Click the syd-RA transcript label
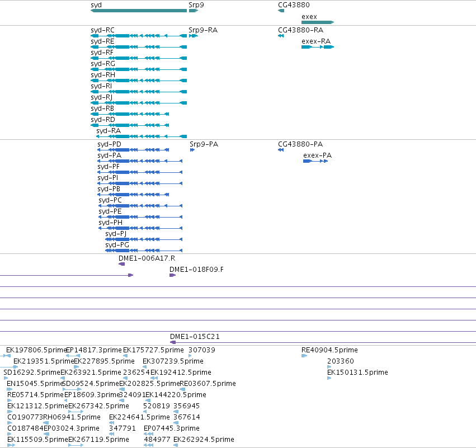 click(109, 131)
